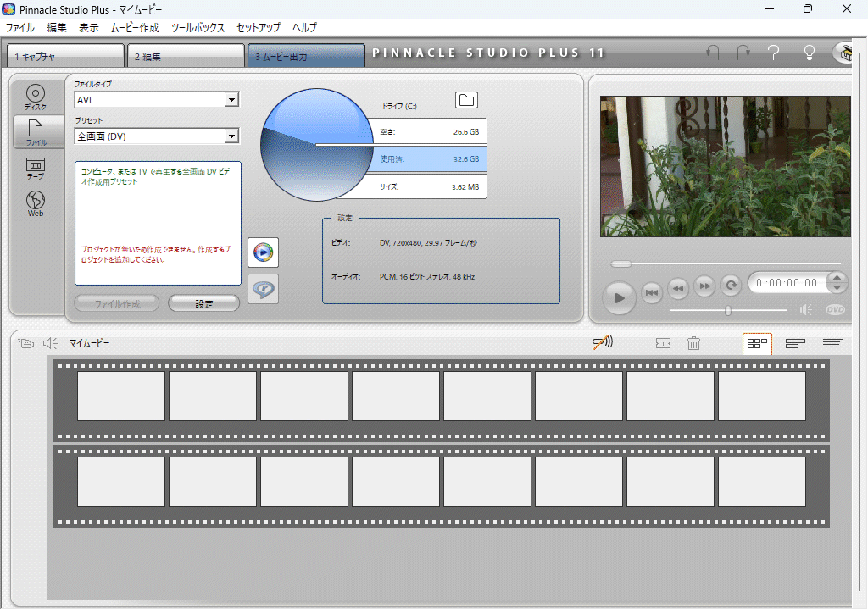This screenshot has height=610, width=868.
Task: Open the audio toolbox speaker icon
Action: point(50,343)
